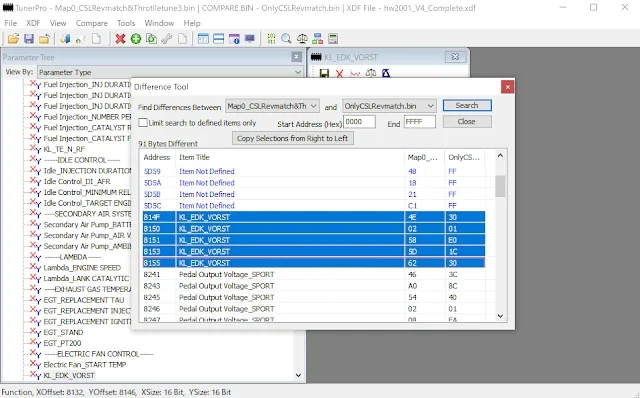This screenshot has height=398, width=640.
Task: Click the Item Title column header
Action: [x=290, y=157]
